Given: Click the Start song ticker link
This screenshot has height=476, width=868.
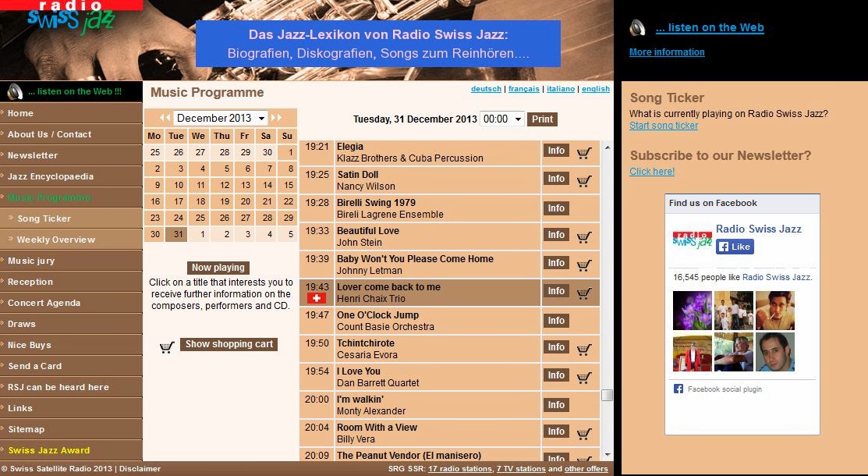Looking at the screenshot, I should 664,125.
